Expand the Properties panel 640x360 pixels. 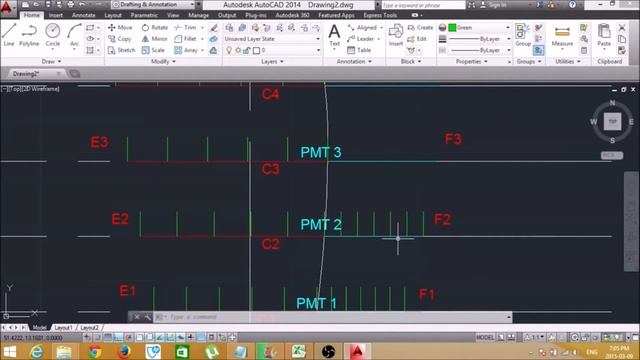pyautogui.click(x=471, y=61)
